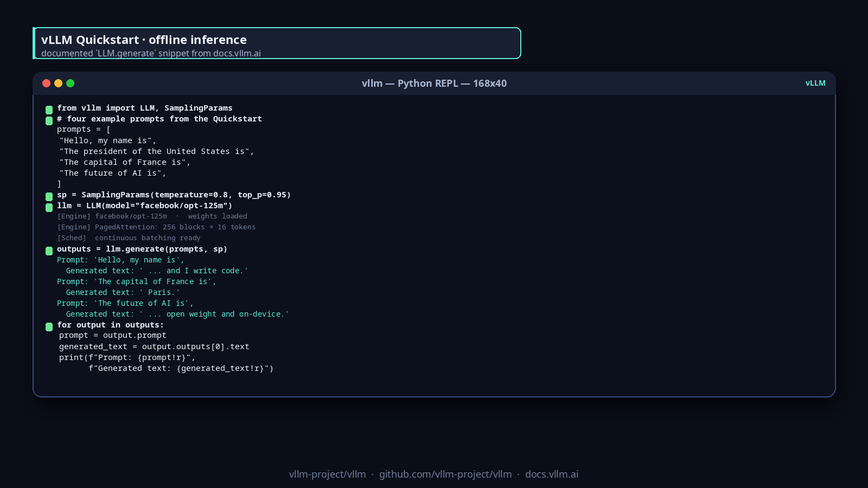
Task: Select the "Generated text: ' Paris.'" output line
Action: tap(123, 292)
